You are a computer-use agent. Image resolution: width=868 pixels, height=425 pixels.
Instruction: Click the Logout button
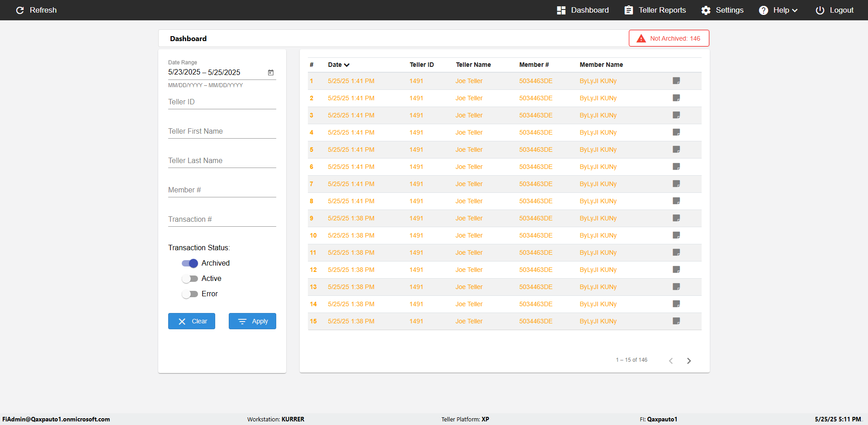click(x=835, y=10)
